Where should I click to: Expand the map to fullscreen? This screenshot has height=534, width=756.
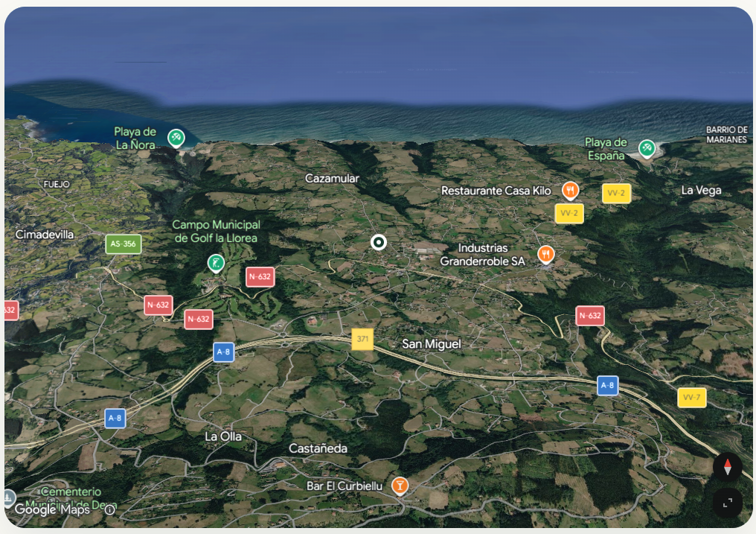[728, 503]
